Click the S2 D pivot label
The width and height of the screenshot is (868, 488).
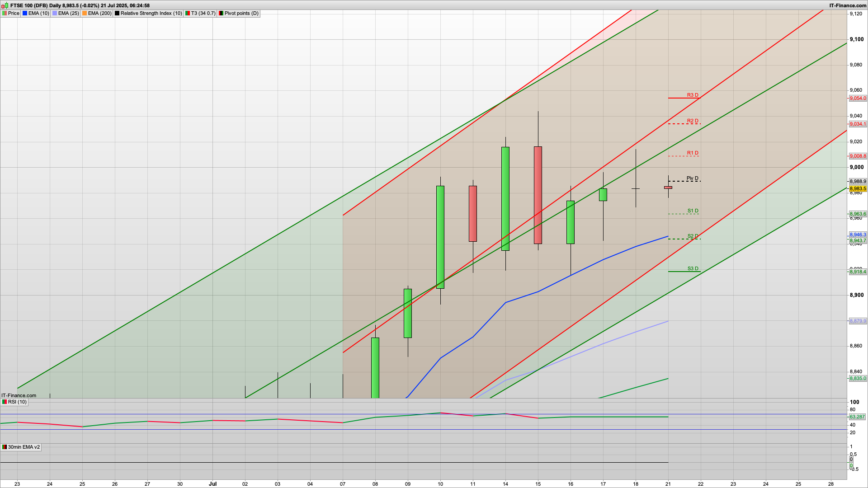pos(693,236)
